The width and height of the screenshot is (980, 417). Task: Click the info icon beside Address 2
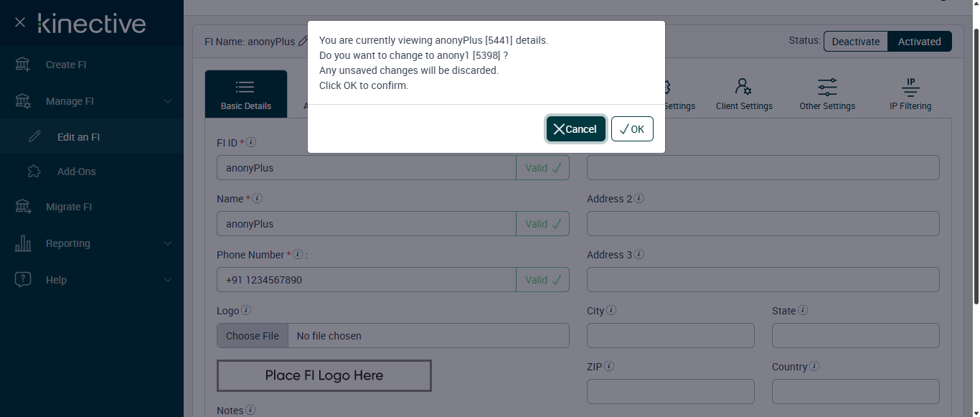(x=639, y=199)
